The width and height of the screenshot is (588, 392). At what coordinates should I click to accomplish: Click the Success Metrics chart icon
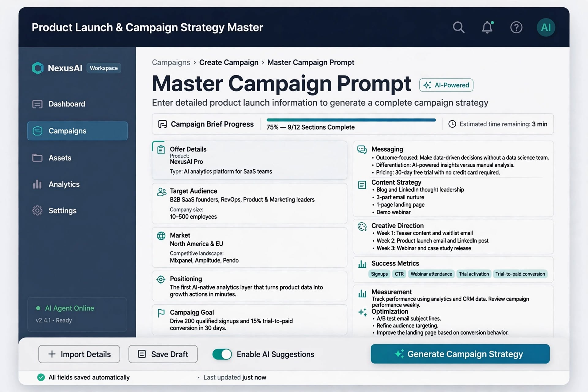tap(362, 264)
